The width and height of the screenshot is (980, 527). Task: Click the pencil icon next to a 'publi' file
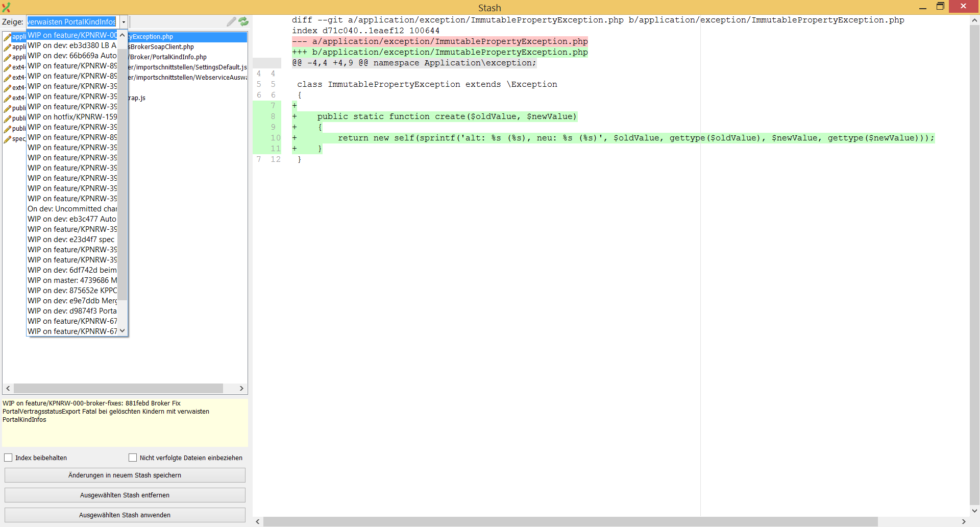pos(7,108)
